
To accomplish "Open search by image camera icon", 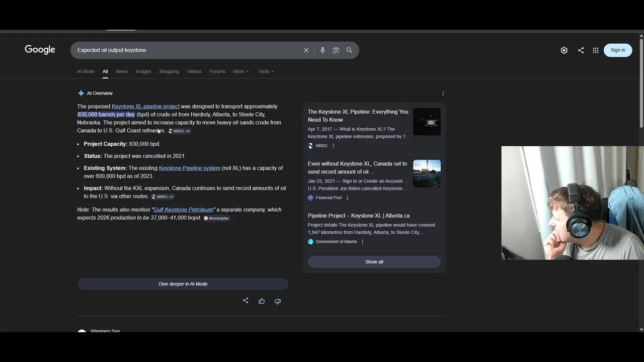I will click(336, 50).
